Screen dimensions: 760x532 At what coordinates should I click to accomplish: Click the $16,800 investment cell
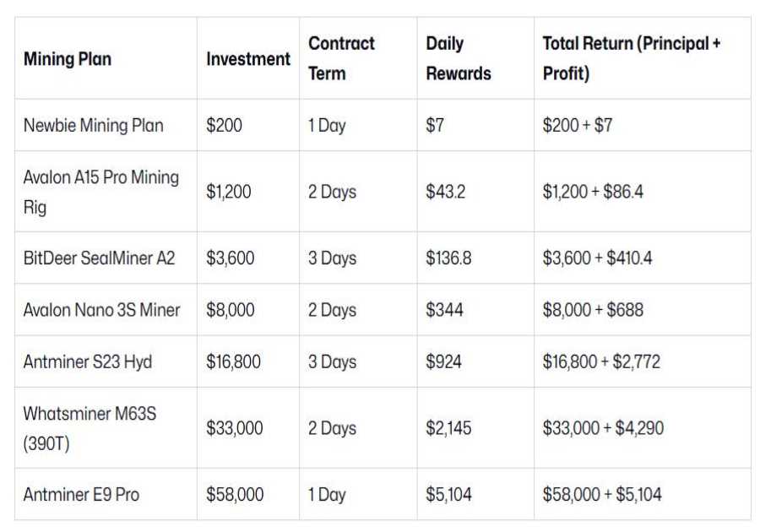coord(233,361)
